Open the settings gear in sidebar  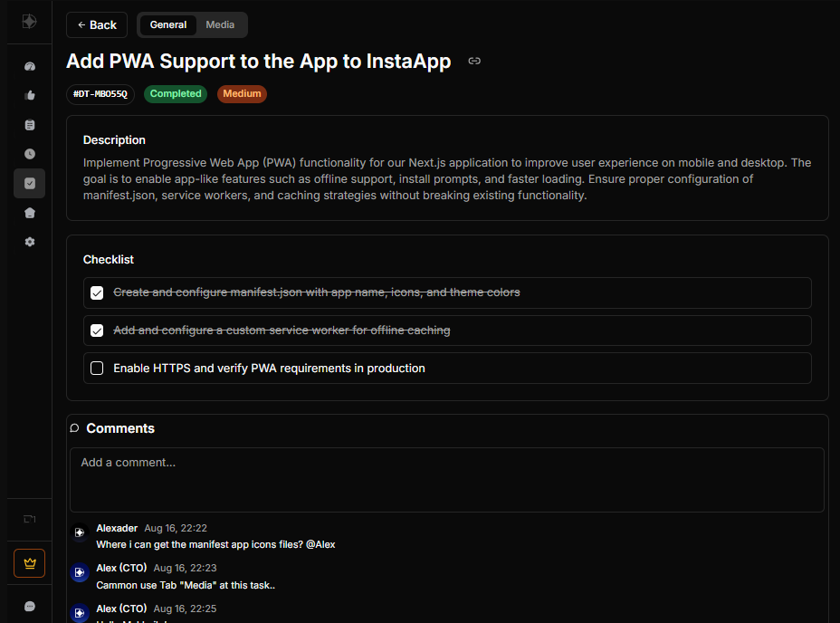tap(30, 242)
